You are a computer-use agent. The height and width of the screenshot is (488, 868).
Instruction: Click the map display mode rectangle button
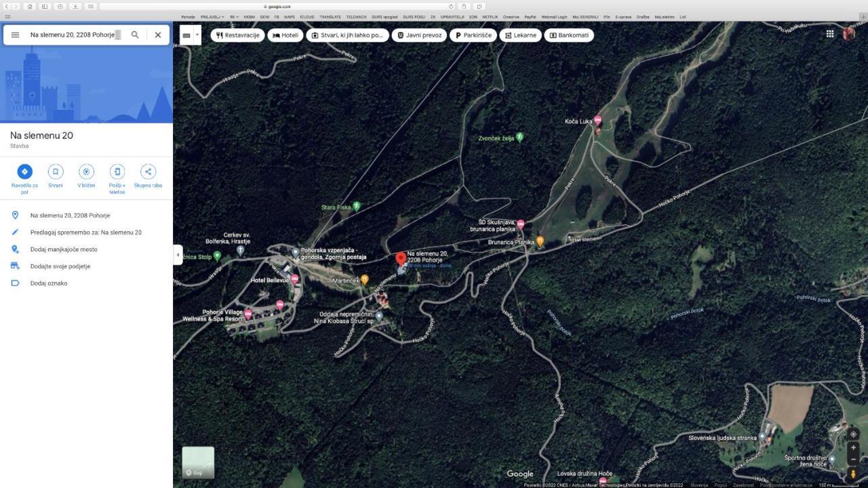[186, 35]
